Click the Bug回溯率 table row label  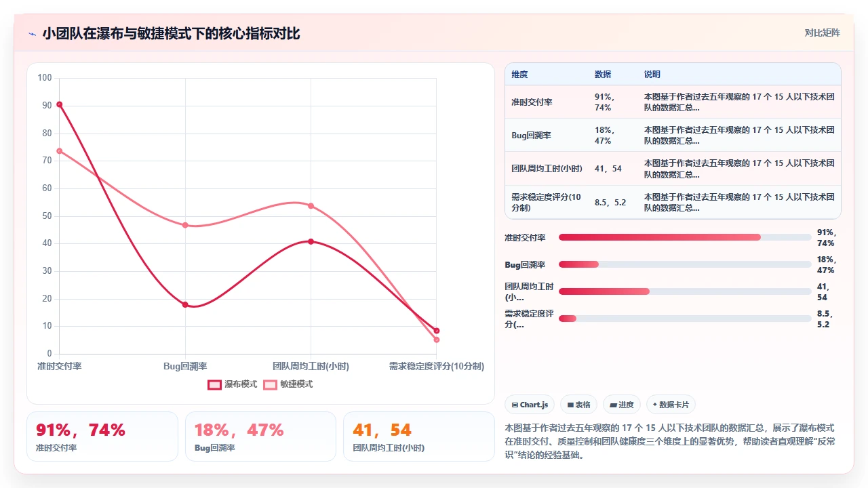(x=531, y=135)
